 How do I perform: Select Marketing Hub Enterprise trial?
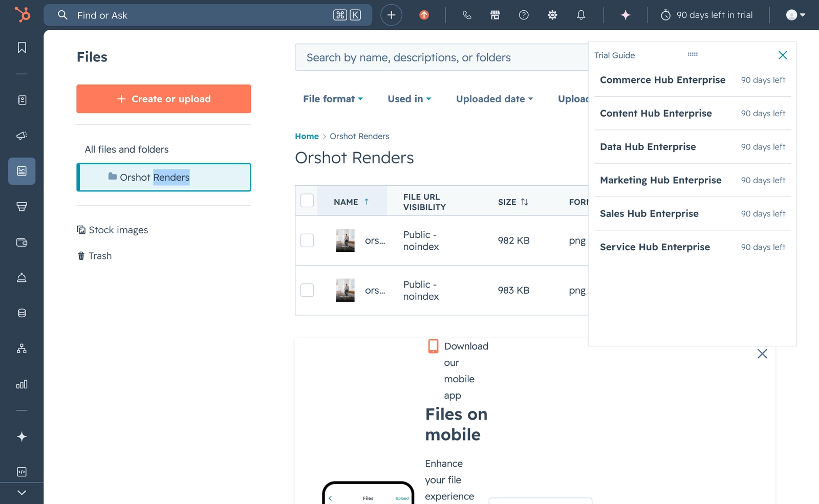[693, 180]
